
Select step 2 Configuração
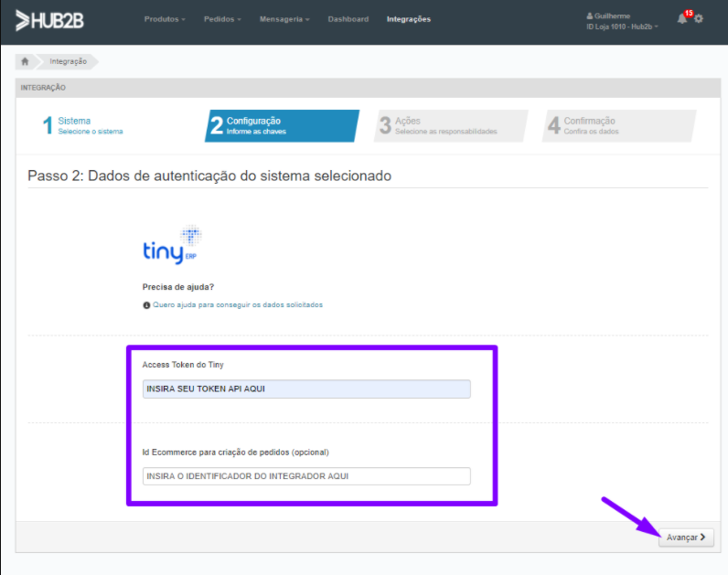pyautogui.click(x=282, y=126)
